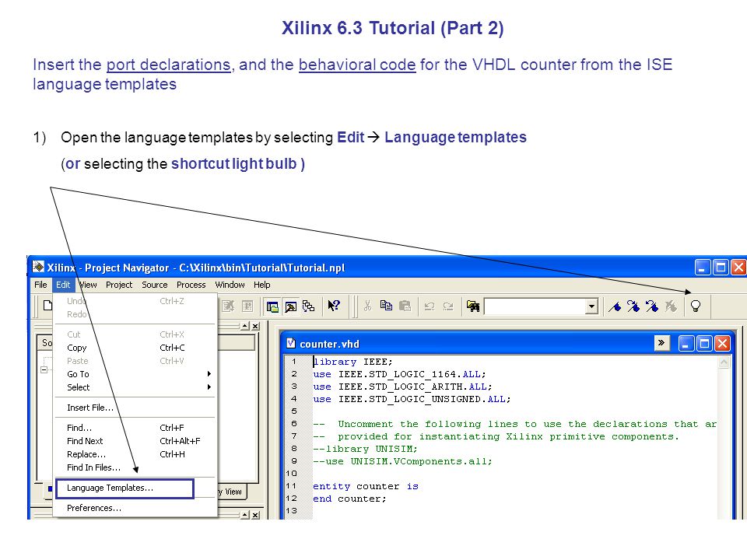The height and width of the screenshot is (560, 747).
Task: Click the Copy toolbar icon
Action: pyautogui.click(x=386, y=306)
